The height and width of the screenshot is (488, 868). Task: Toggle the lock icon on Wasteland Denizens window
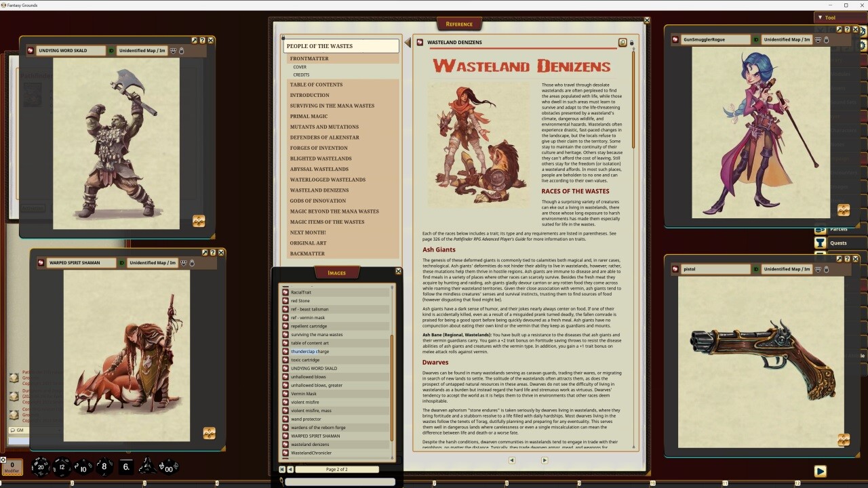pos(632,43)
